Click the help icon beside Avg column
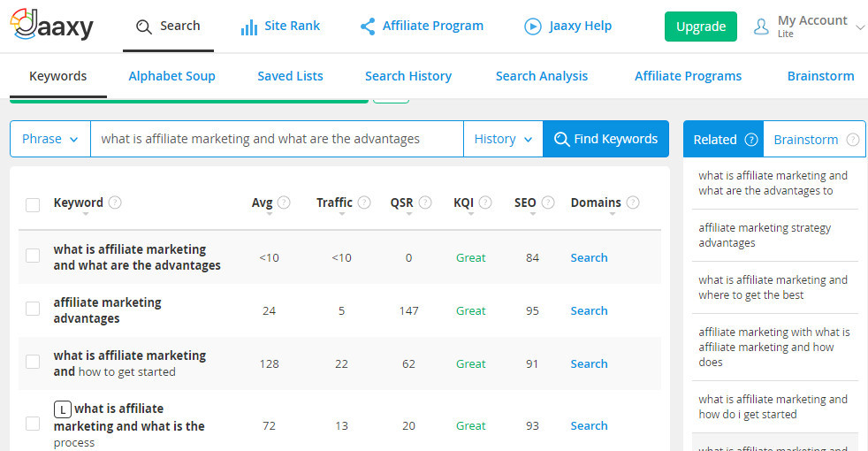 click(x=284, y=203)
